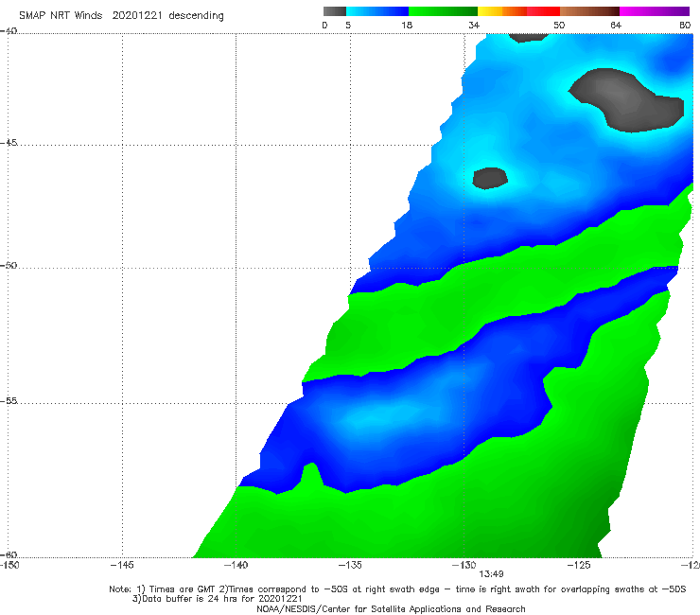This screenshot has height=615, width=700.
Task: Click the small gray calm-wind patch on the map
Action: coord(490,178)
